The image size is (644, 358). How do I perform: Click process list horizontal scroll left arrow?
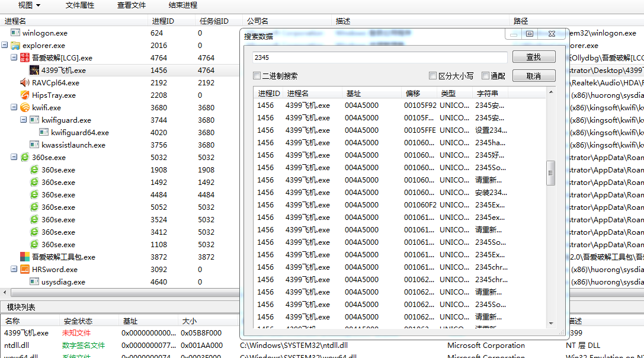[x=5, y=293]
